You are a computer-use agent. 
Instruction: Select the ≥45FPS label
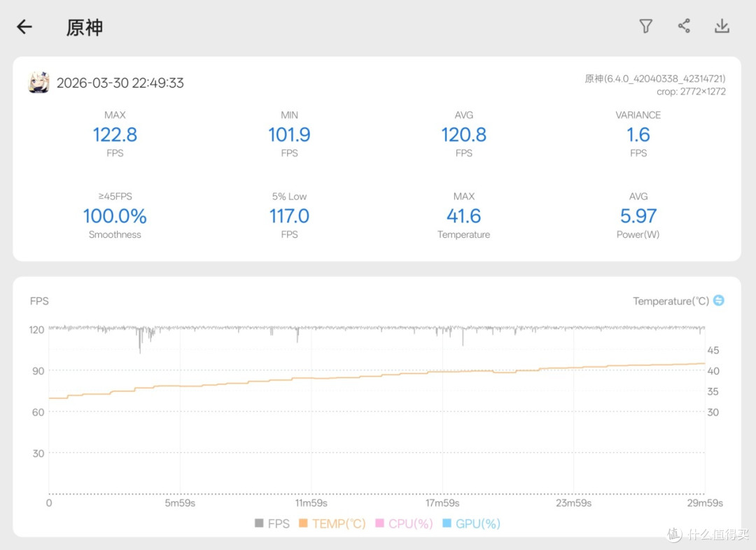pos(115,196)
